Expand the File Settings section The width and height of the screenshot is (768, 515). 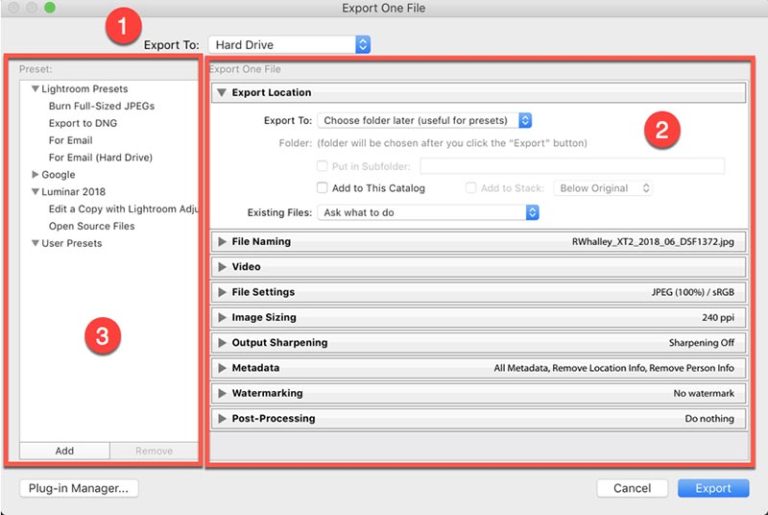pyautogui.click(x=222, y=292)
